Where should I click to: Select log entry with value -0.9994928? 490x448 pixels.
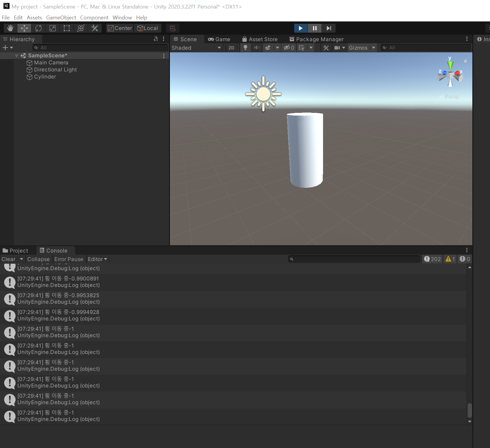[233, 316]
